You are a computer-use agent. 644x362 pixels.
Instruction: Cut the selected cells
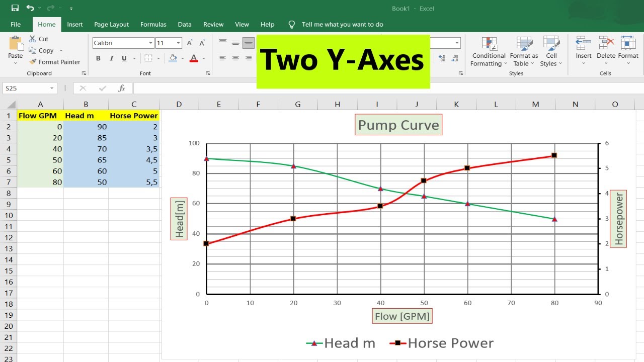click(x=39, y=39)
